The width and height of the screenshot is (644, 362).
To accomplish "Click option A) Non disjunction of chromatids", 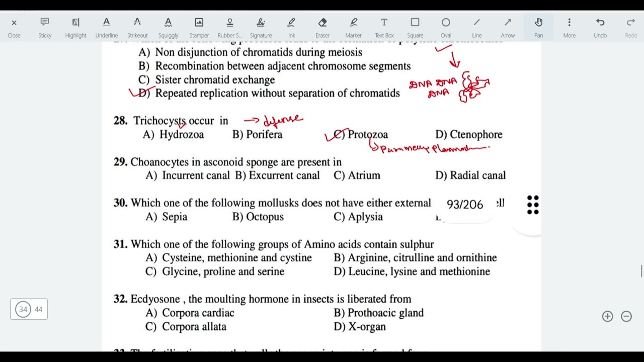I will [250, 52].
